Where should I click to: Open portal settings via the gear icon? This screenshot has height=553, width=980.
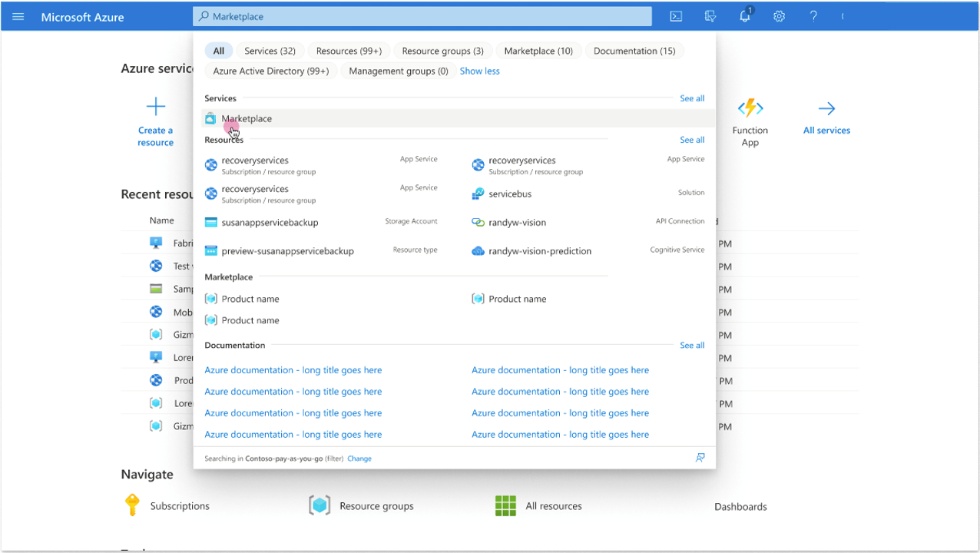pyautogui.click(x=779, y=15)
